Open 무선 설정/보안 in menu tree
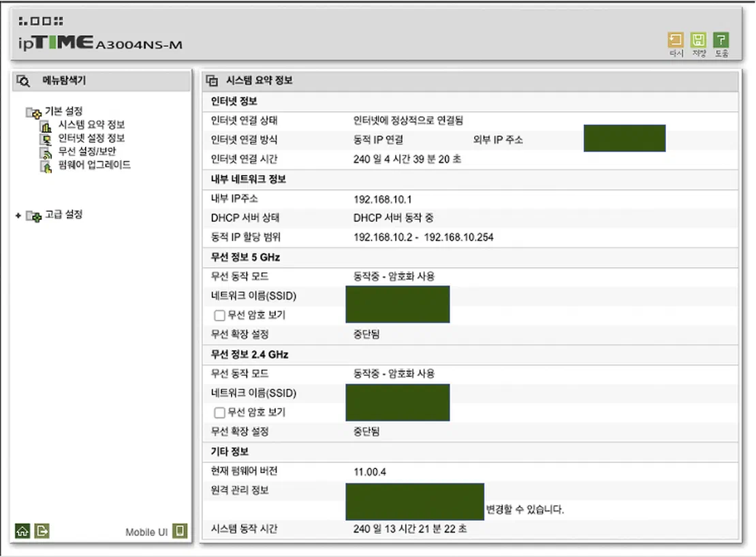The width and height of the screenshot is (756, 557). [87, 151]
